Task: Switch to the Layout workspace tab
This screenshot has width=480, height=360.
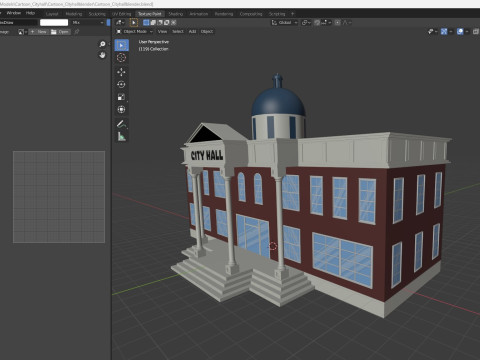Action: pyautogui.click(x=52, y=14)
